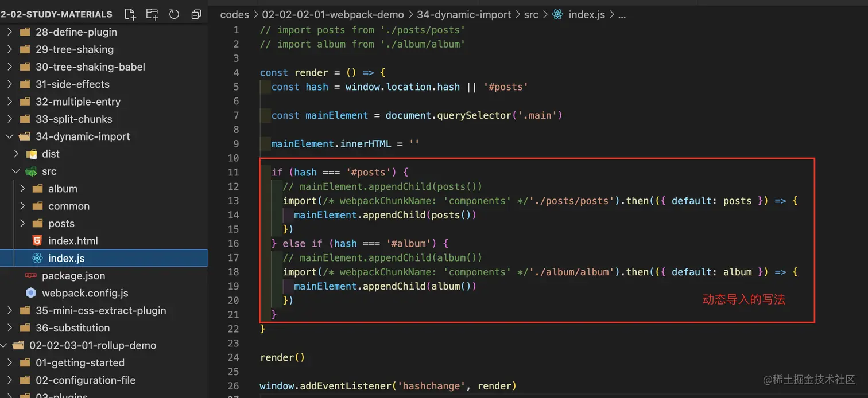
Task: Click the New File icon in explorer header
Action: (x=130, y=14)
